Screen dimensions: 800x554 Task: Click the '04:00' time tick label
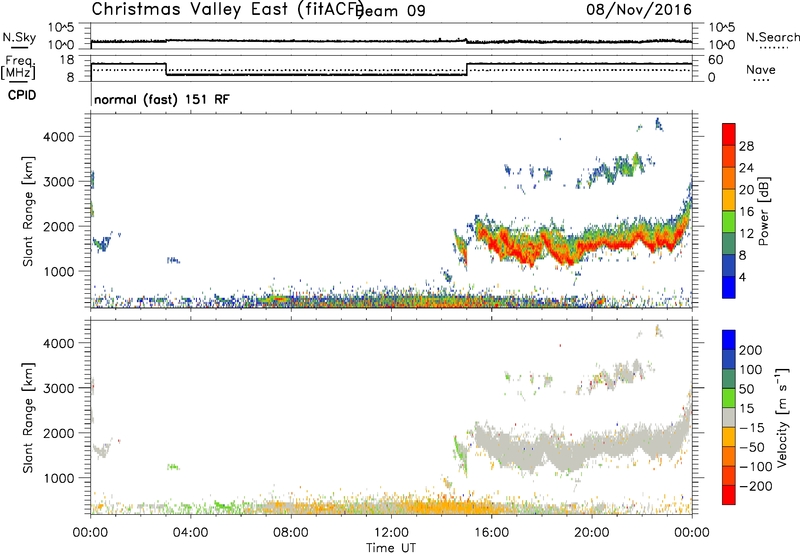190,533
